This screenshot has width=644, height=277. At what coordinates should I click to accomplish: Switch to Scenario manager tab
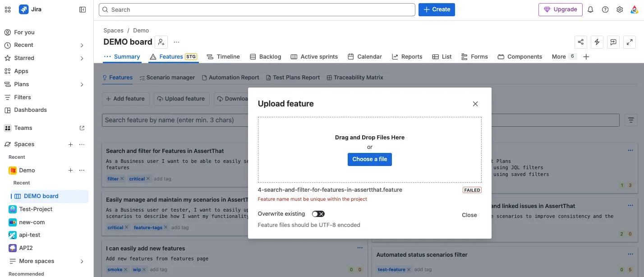point(167,78)
